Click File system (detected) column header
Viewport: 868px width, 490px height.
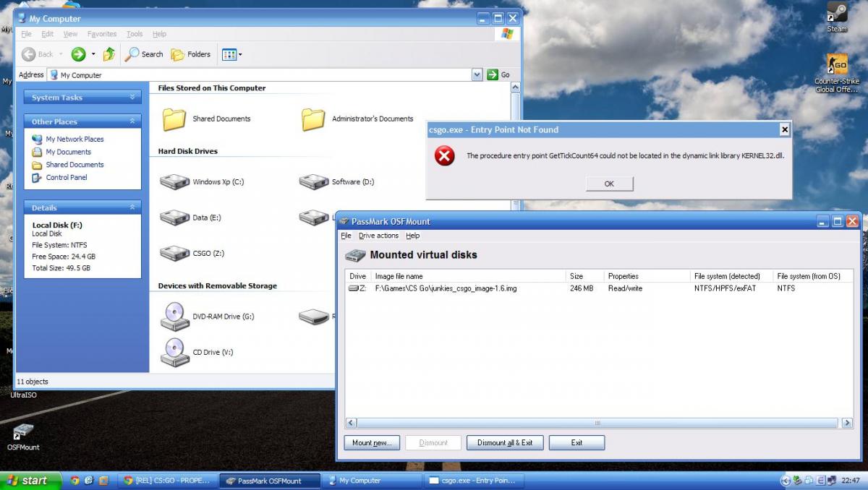[731, 276]
